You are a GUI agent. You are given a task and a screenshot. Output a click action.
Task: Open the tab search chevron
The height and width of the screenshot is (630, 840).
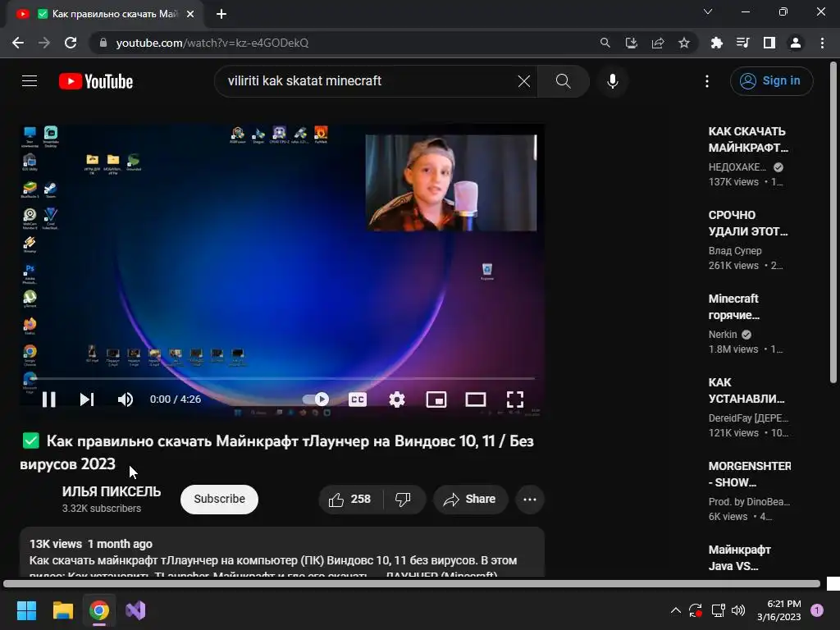tap(707, 11)
